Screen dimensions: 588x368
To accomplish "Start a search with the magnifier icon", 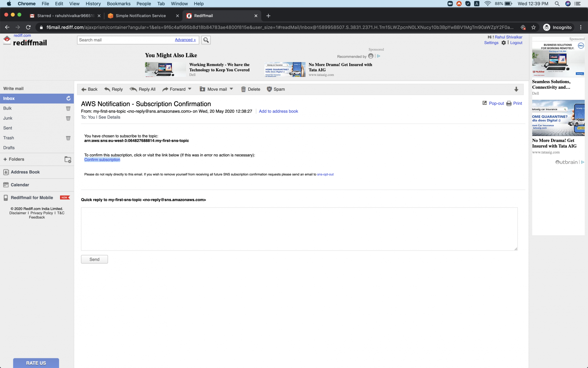I will (x=206, y=40).
